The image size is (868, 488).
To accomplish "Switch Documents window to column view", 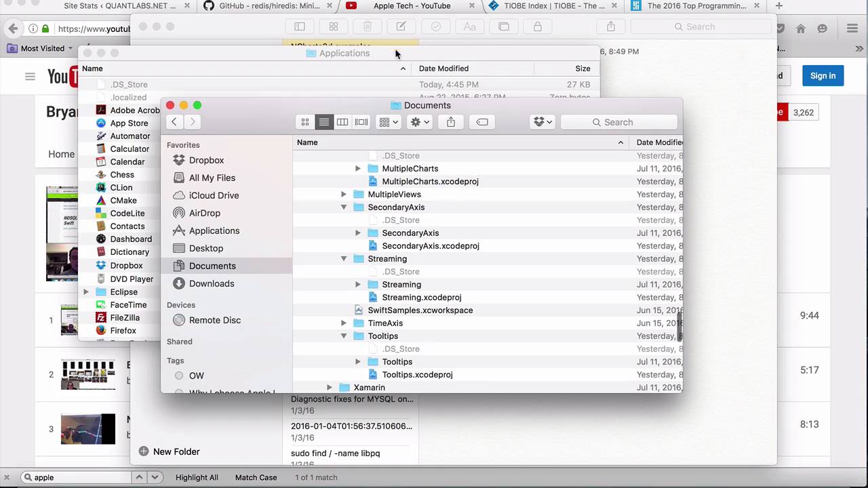I will [x=342, y=122].
